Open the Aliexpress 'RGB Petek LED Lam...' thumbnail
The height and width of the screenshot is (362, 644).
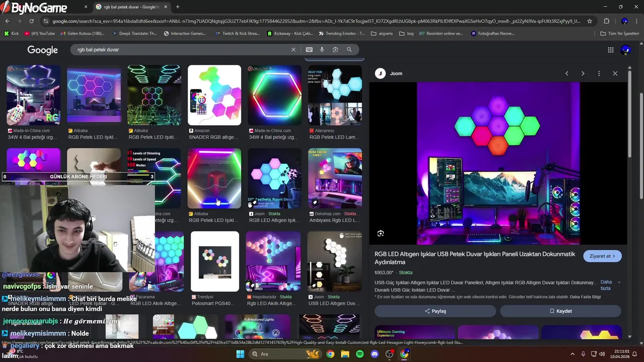coord(335,95)
